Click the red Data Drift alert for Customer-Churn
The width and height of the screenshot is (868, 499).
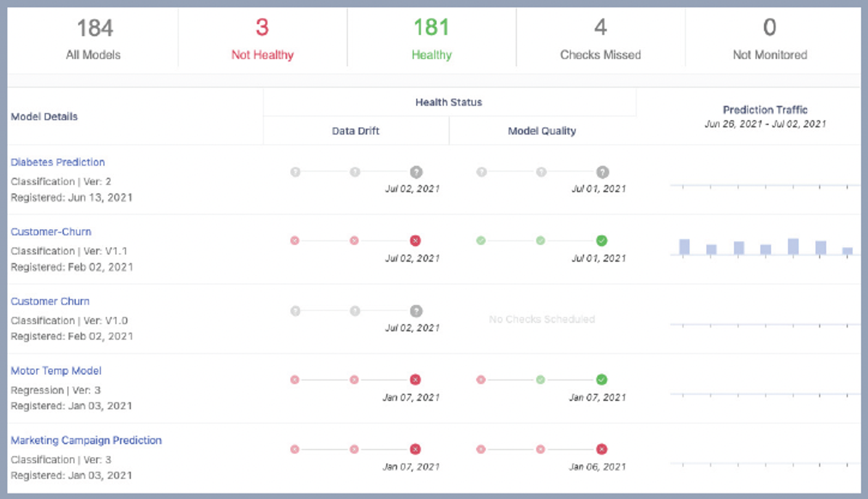415,241
